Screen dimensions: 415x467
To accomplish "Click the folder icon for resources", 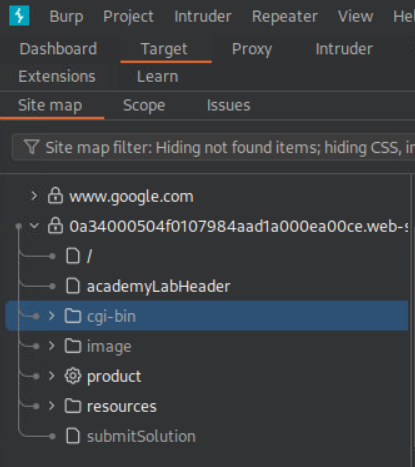I will 73,406.
